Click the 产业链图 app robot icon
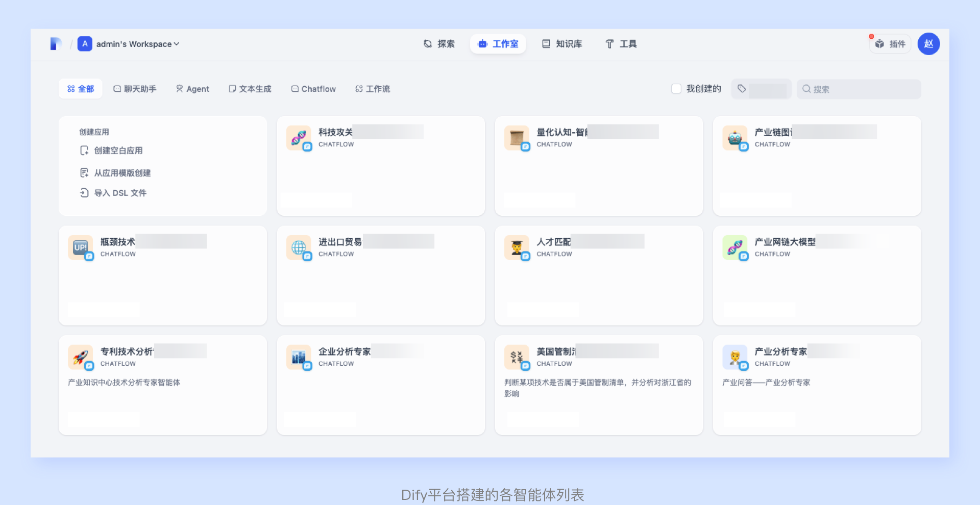980x505 pixels. [735, 138]
